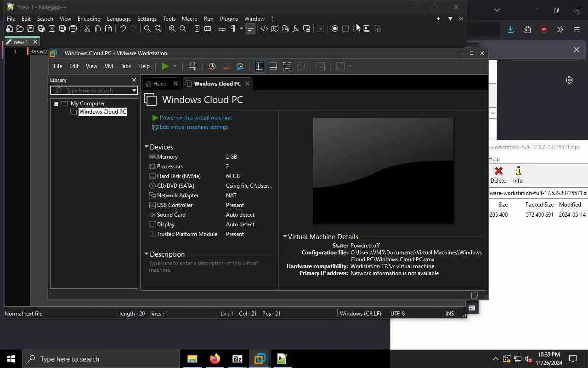Select the Sound Card device

point(211,215)
